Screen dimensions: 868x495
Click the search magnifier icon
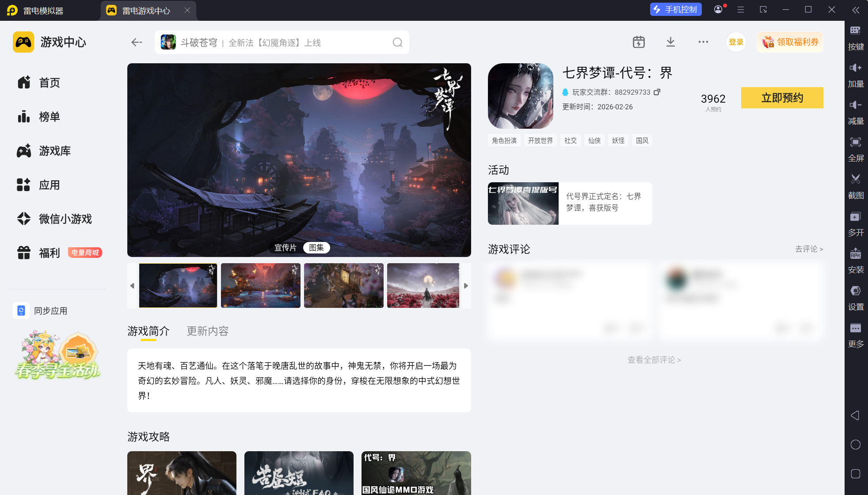coord(397,42)
